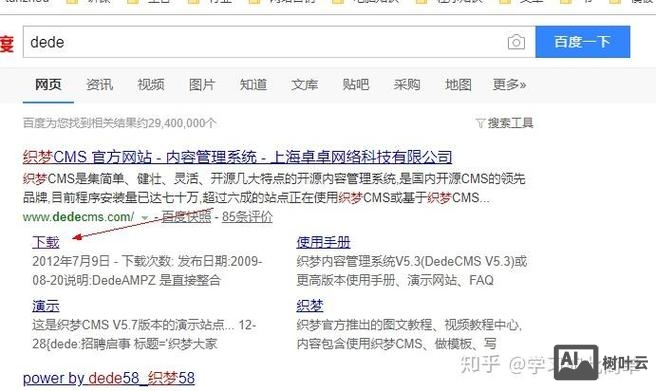Open the power by dede58_织梦58 result
Image resolution: width=656 pixels, height=391 pixels.
click(x=109, y=378)
